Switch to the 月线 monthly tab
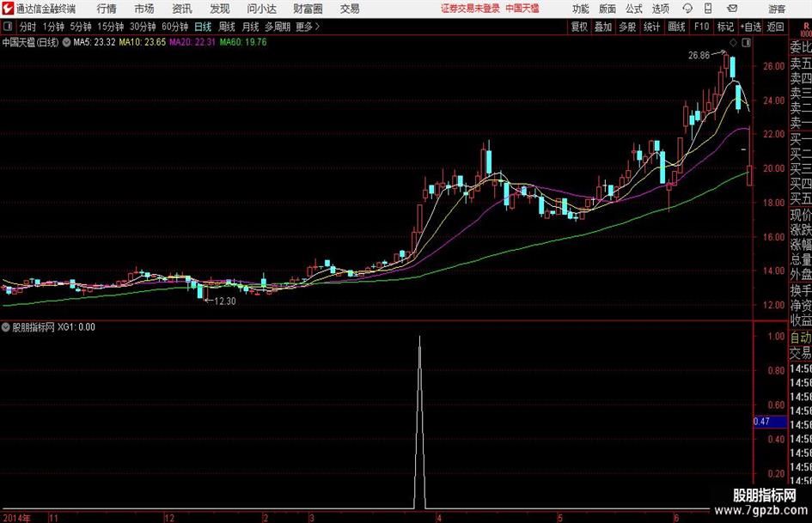The width and height of the screenshot is (812, 523). [251, 27]
